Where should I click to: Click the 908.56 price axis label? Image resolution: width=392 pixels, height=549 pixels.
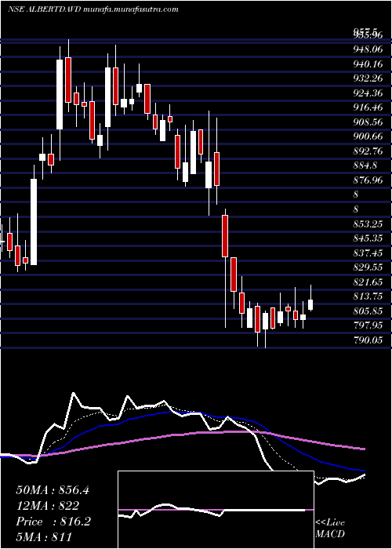pos(368,122)
